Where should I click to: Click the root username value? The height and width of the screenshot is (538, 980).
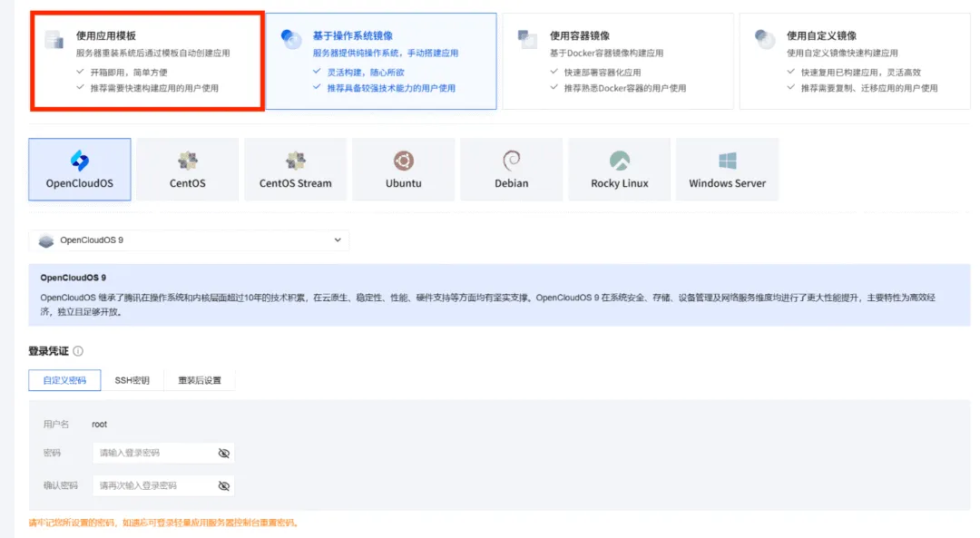pos(100,425)
